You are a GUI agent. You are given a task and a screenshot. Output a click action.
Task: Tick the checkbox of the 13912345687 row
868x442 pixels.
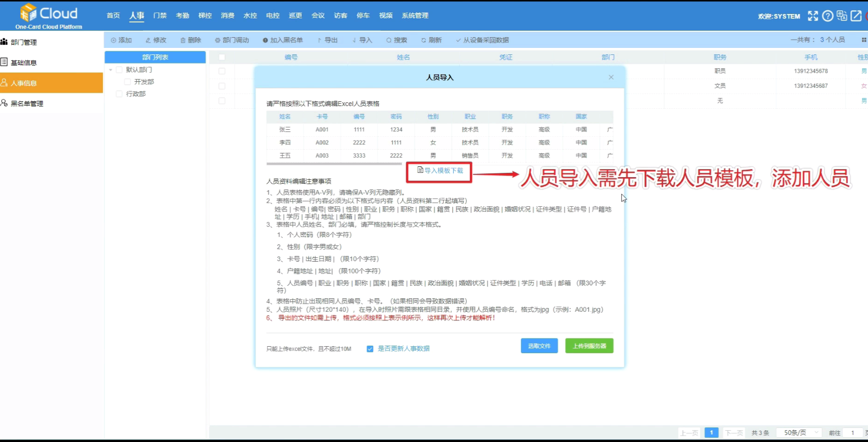(222, 86)
